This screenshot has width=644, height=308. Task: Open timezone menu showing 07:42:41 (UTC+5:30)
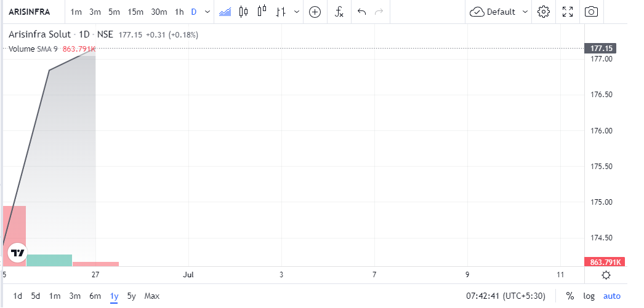pyautogui.click(x=505, y=296)
